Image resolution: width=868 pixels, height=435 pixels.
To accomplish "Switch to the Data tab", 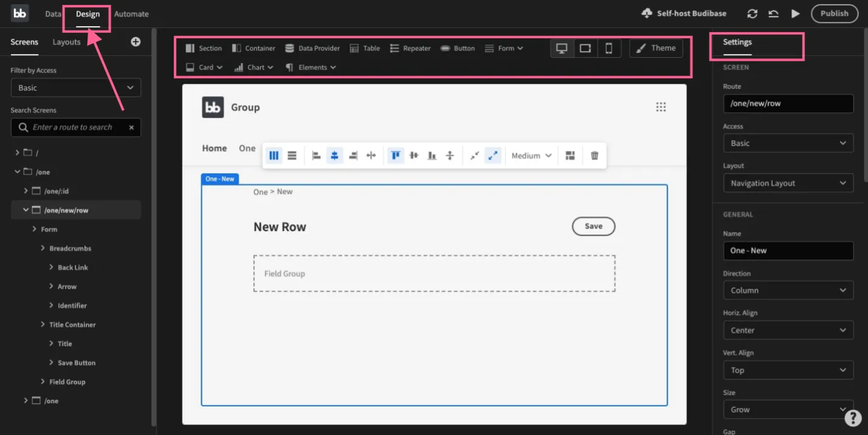I will (53, 13).
